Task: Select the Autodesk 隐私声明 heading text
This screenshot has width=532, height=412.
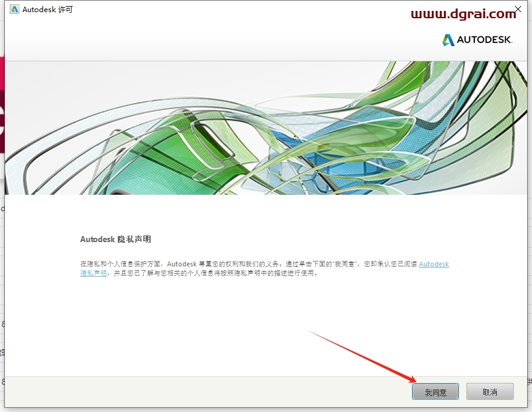Action: coord(115,239)
